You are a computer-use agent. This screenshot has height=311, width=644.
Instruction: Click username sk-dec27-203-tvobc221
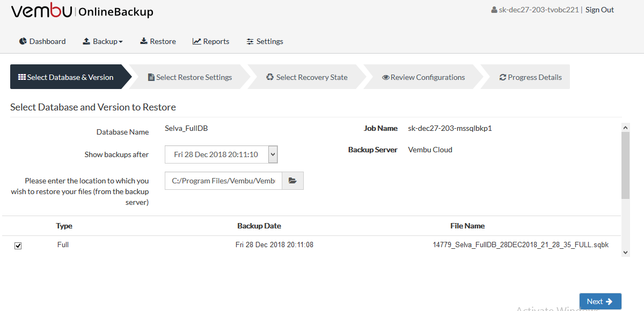click(x=539, y=10)
